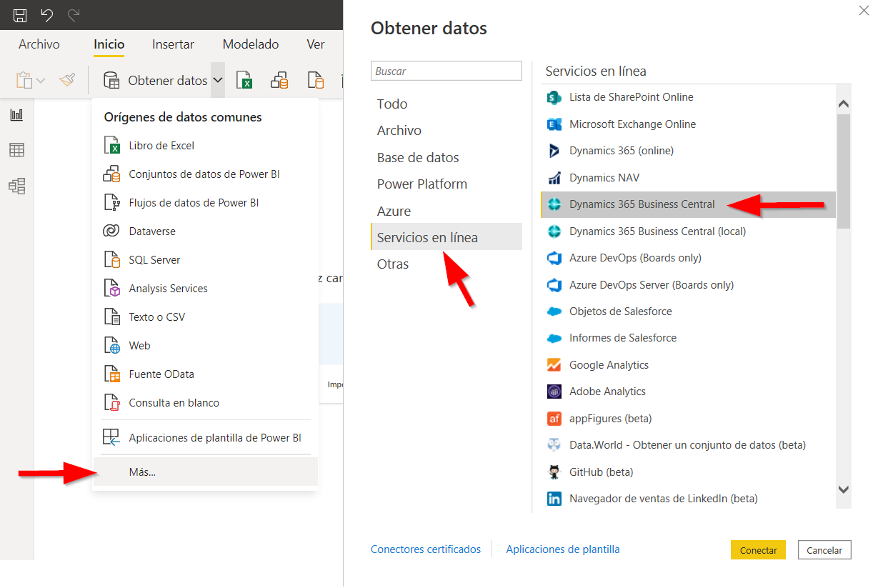The image size is (878, 588).
Task: Select the Todo category
Action: [447, 104]
